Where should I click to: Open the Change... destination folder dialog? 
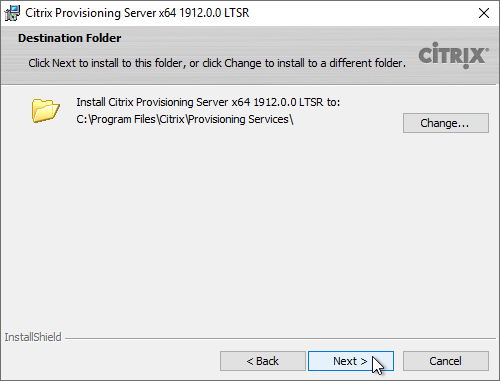[x=446, y=123]
